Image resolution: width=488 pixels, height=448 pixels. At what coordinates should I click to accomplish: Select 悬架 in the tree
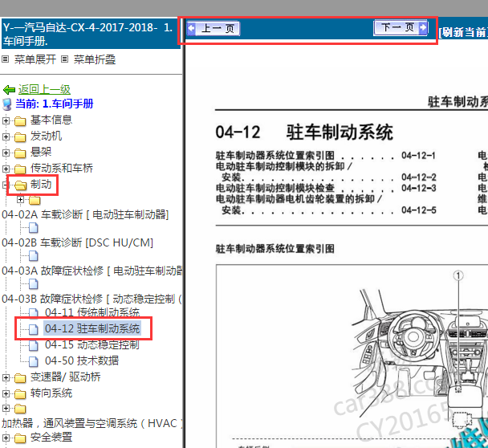tap(41, 153)
